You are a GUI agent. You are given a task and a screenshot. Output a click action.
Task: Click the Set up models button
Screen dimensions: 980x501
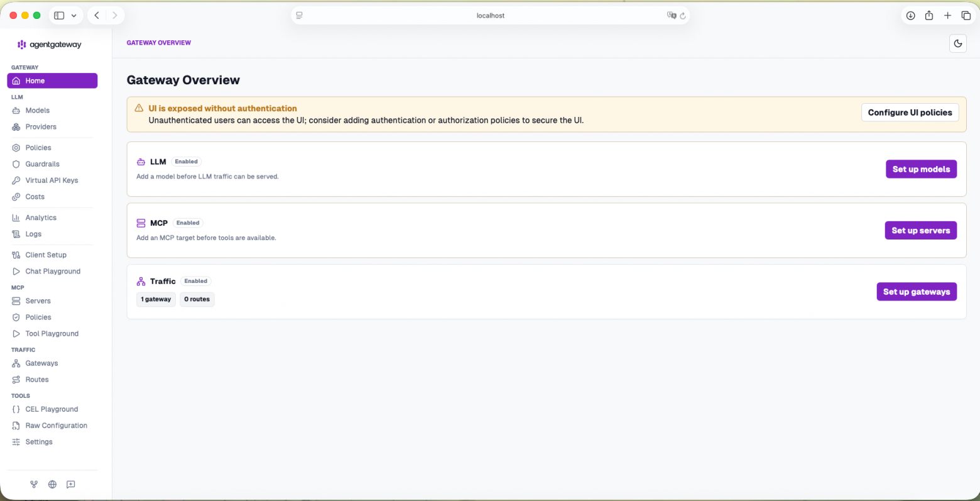921,169
